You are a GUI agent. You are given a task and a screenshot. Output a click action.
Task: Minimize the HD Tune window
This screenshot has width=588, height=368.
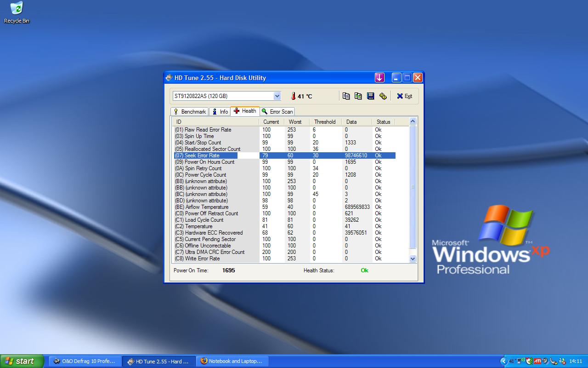[396, 78]
